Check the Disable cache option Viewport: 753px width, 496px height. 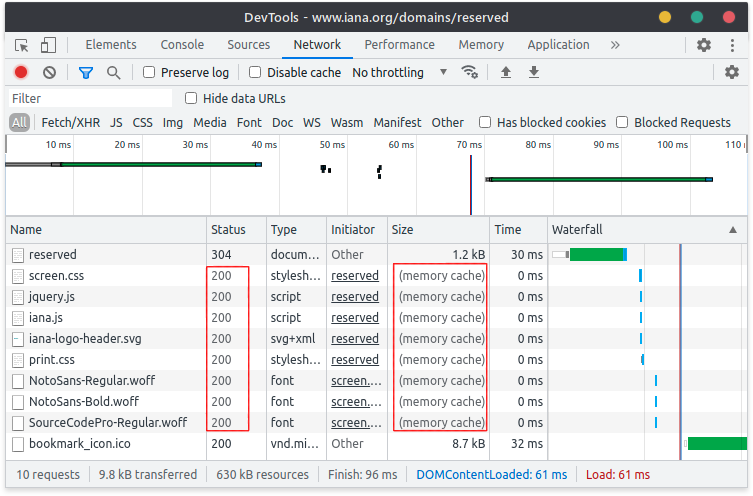tap(255, 72)
